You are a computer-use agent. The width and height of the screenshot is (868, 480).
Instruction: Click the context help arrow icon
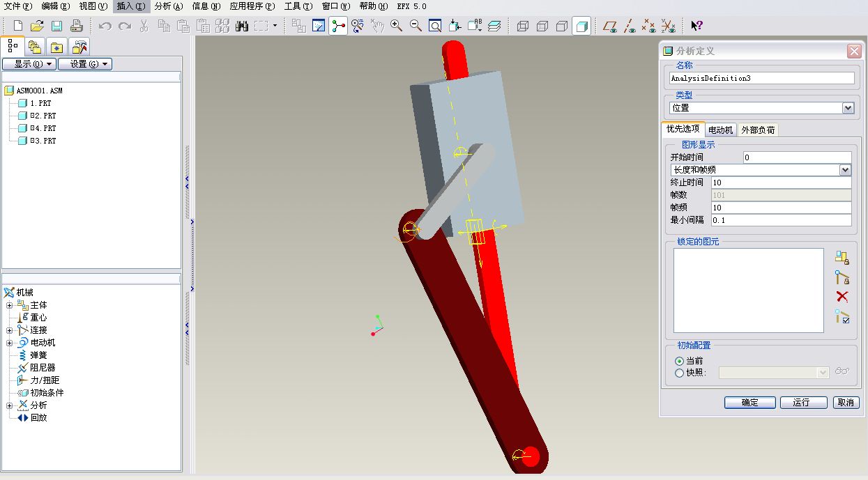coord(696,26)
